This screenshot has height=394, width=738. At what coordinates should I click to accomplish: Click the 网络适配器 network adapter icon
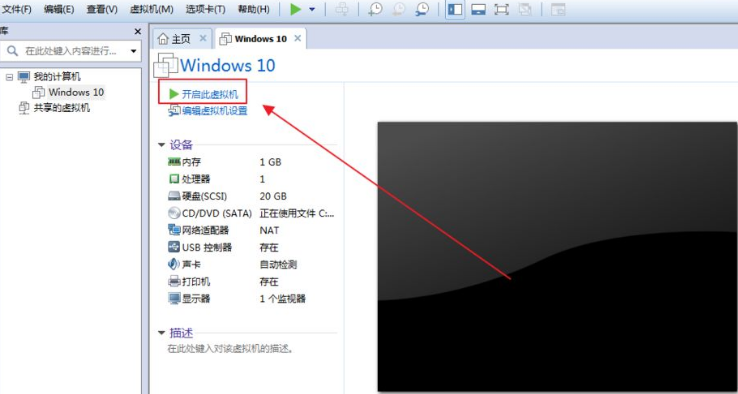(174, 230)
